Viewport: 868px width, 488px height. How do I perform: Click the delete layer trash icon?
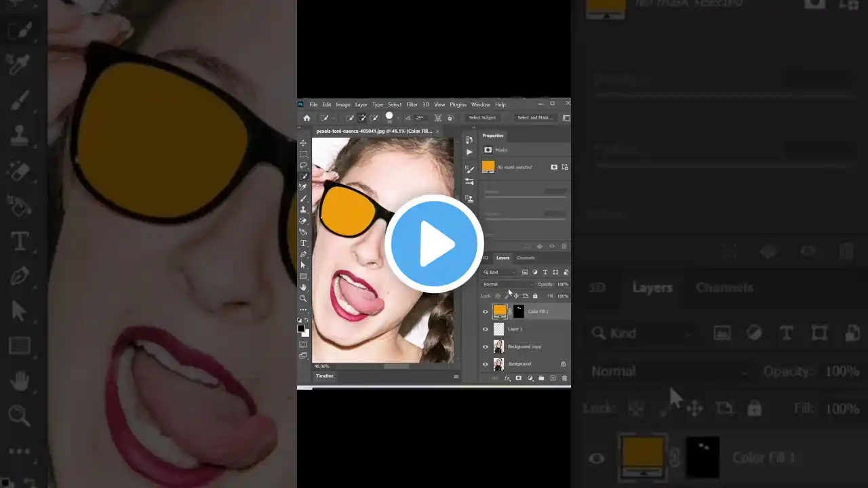coord(564,378)
